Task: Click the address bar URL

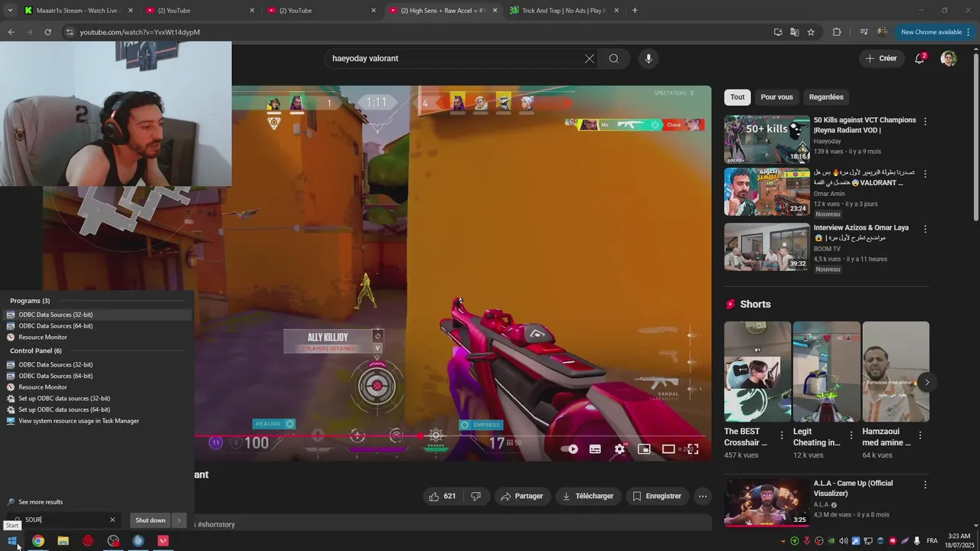Action: click(140, 32)
